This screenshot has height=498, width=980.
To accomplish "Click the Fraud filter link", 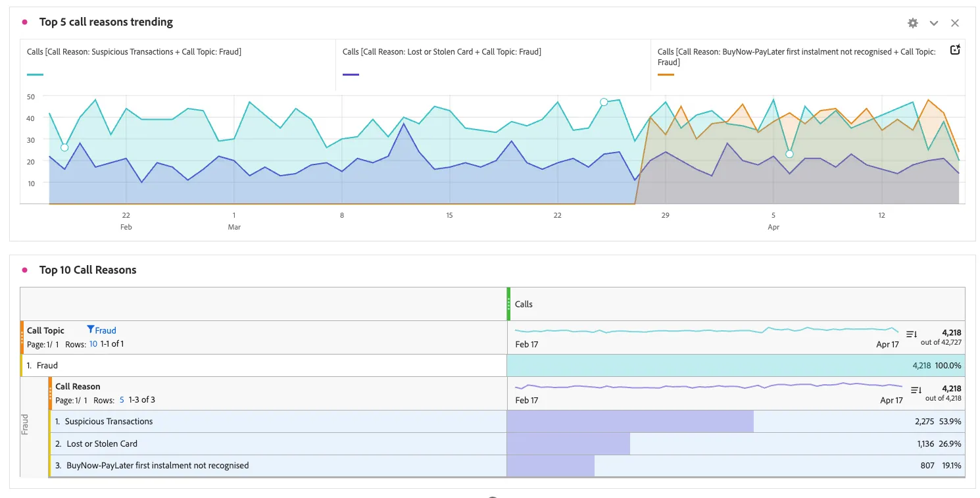I will (x=105, y=330).
